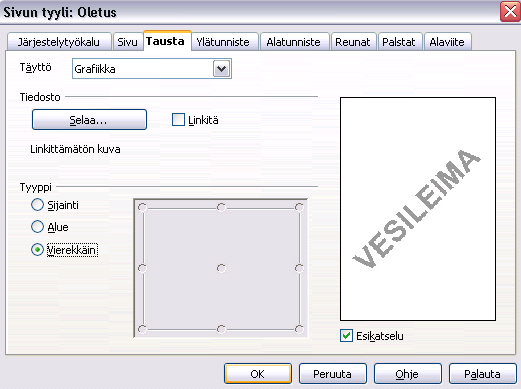This screenshot has height=389, width=521.
Task: Select top-right anchor point in position grid
Action: coord(299,208)
